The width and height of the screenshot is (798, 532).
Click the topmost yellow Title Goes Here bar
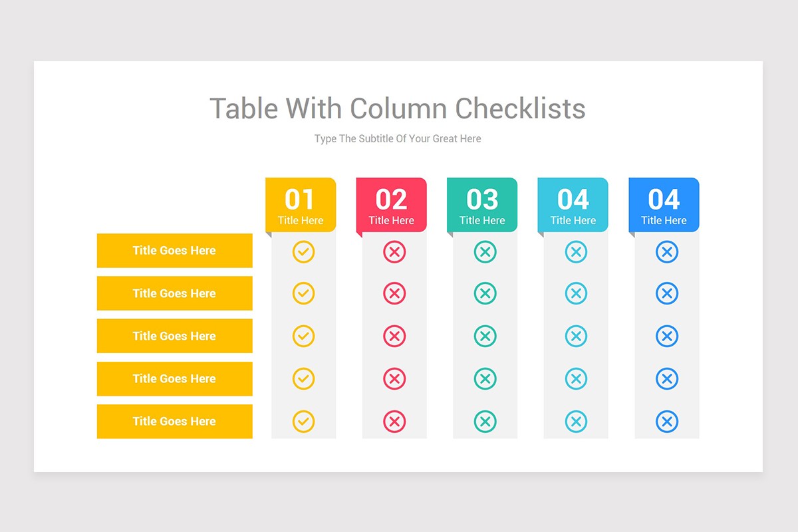174,251
